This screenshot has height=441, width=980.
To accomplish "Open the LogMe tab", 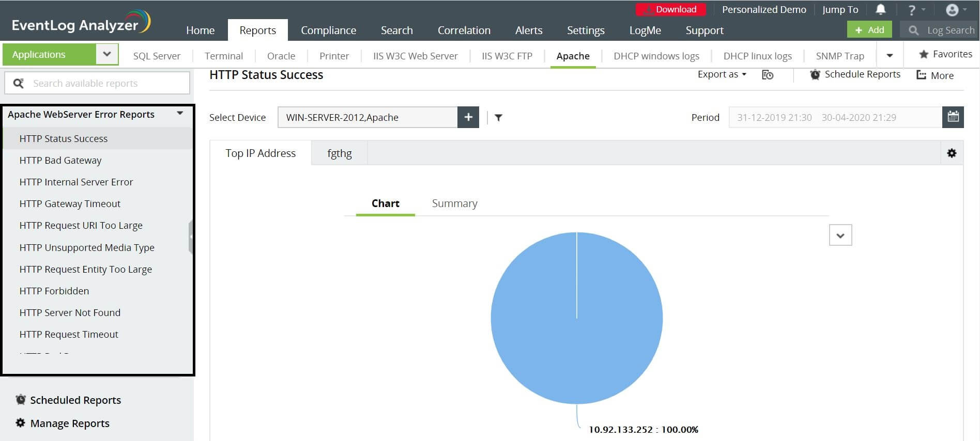I will [645, 30].
